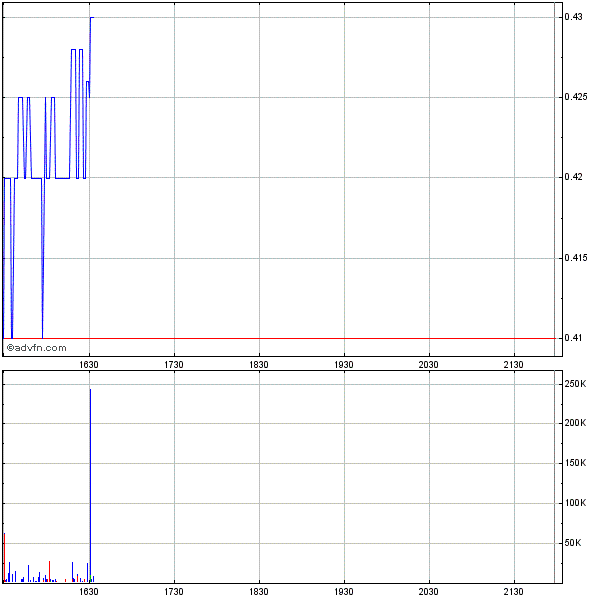Image resolution: width=600 pixels, height=600 pixels.
Task: Click the 0.42 price axis label
Action: click(x=573, y=177)
